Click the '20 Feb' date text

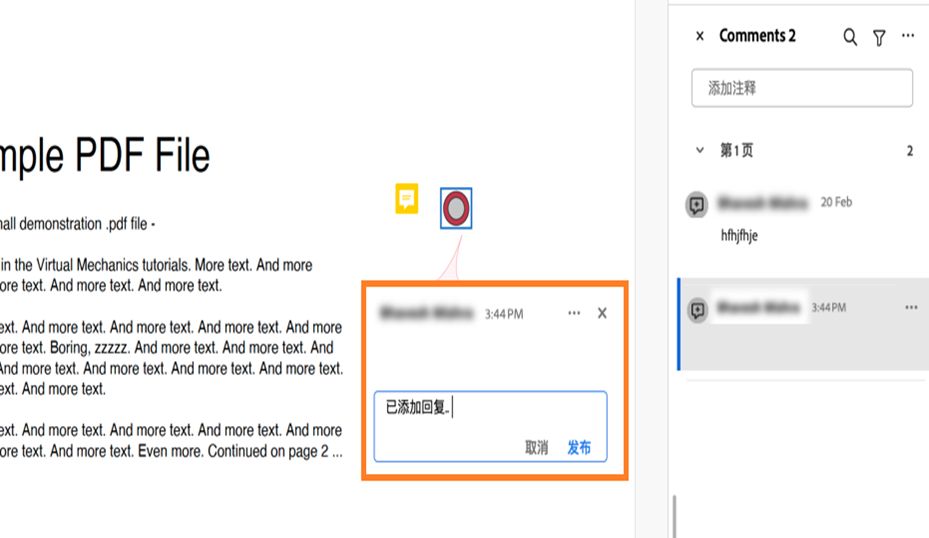pyautogui.click(x=836, y=202)
